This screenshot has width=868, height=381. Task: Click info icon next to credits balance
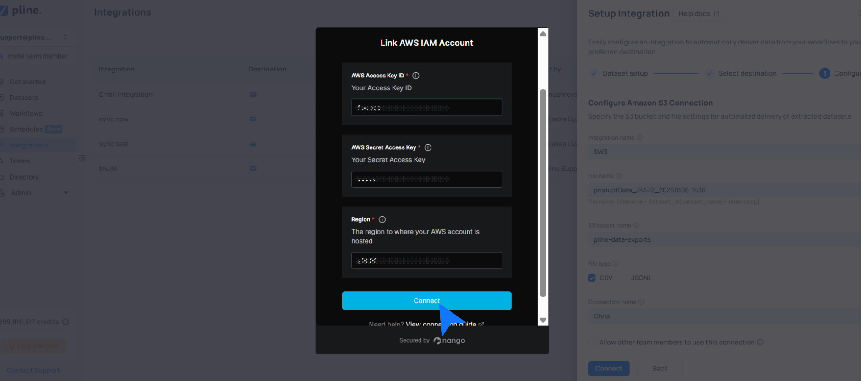(x=66, y=322)
